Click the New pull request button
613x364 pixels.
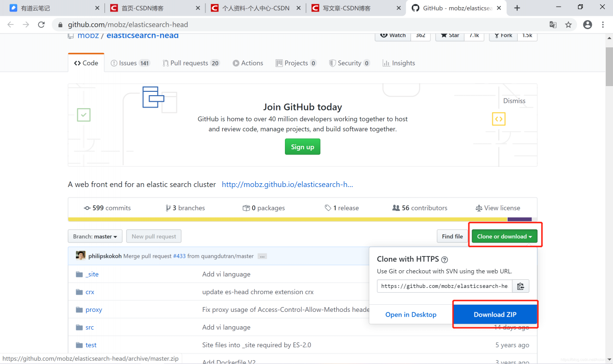(154, 236)
